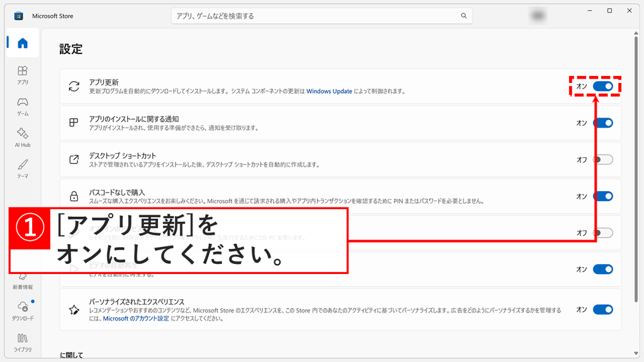
Task: Click the デスクトップ ショートカット title text
Action: [x=123, y=156]
